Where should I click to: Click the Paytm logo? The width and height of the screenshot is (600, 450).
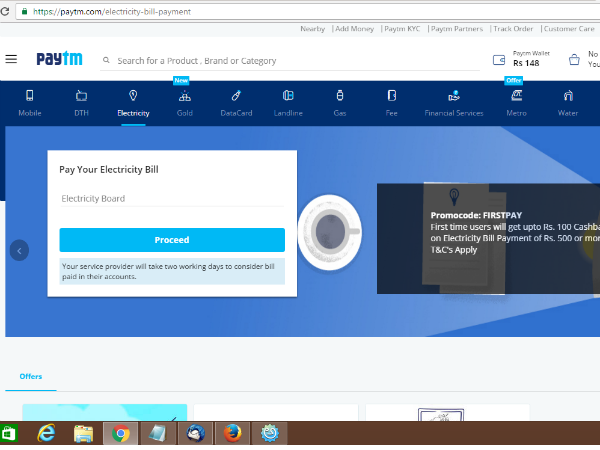point(59,60)
